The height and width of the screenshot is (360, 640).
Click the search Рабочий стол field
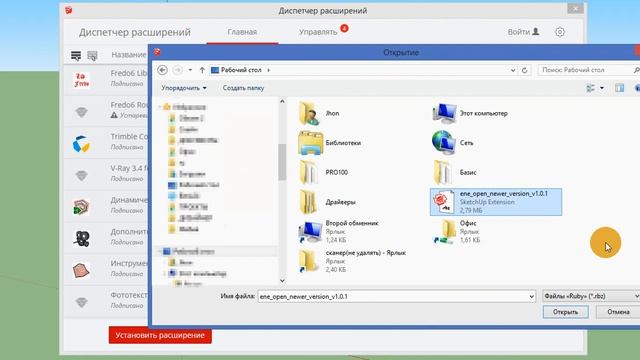586,70
